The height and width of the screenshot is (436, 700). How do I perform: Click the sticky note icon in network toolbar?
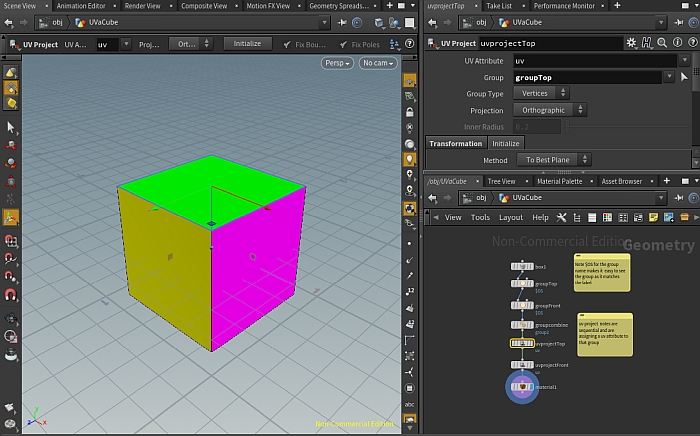click(653, 217)
